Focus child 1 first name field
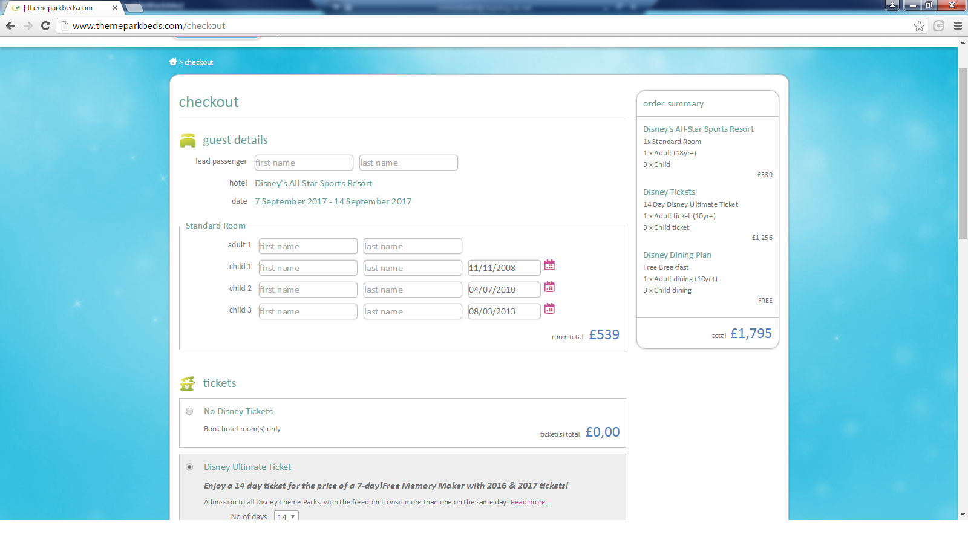The height and width of the screenshot is (560, 968). point(308,268)
